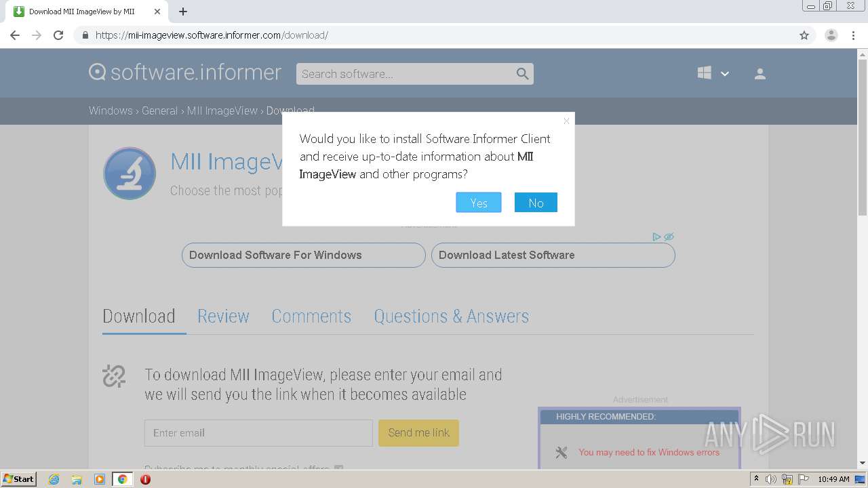Open Chrome's three-dot menu

click(853, 35)
